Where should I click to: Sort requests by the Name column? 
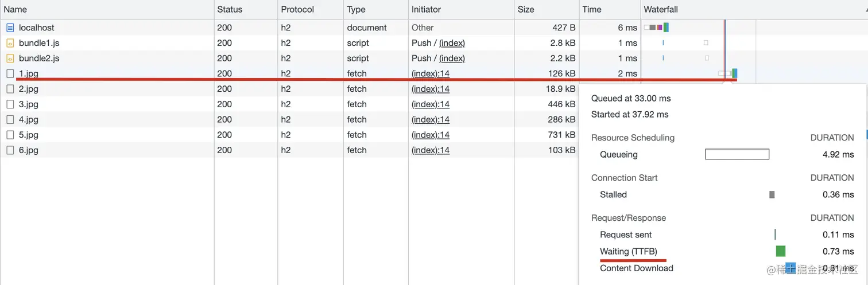coord(107,9)
